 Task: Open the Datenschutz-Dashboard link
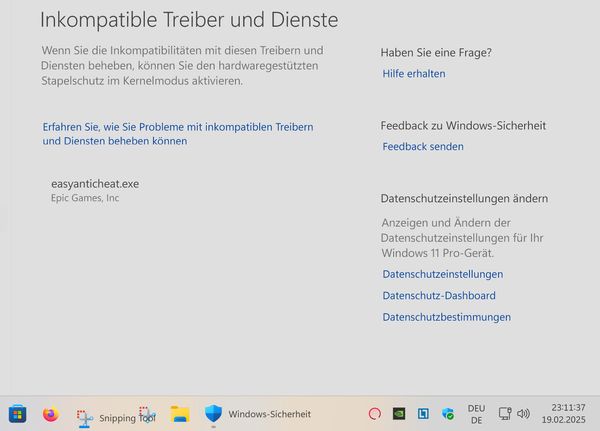pyautogui.click(x=439, y=295)
